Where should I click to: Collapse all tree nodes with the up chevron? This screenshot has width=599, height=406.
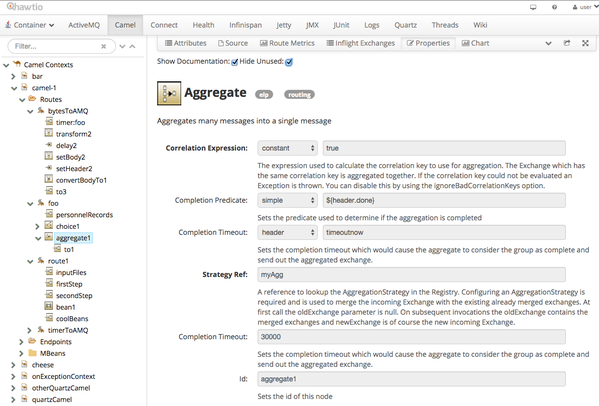click(x=132, y=46)
